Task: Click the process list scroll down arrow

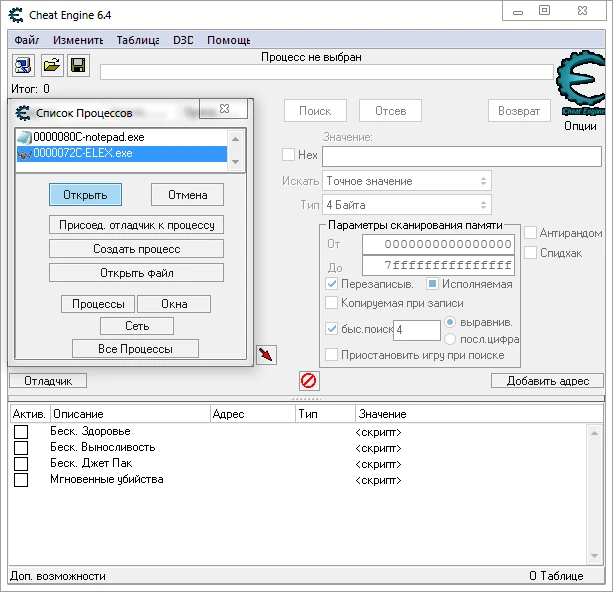Action: pos(235,161)
